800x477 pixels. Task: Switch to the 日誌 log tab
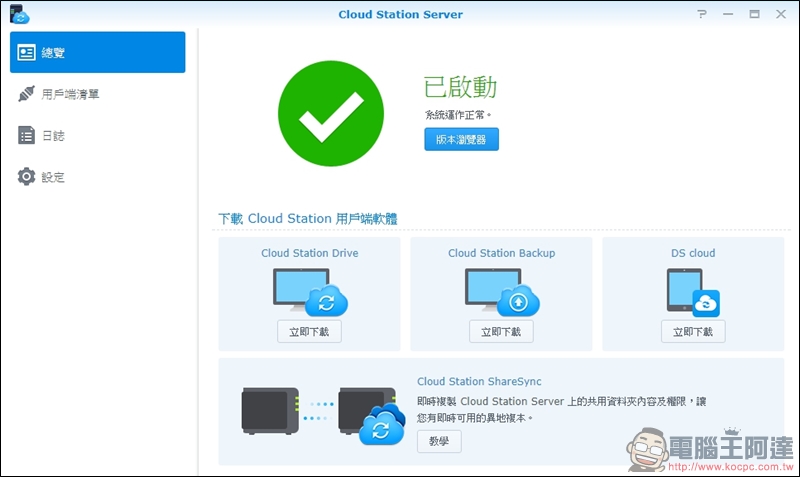97,135
